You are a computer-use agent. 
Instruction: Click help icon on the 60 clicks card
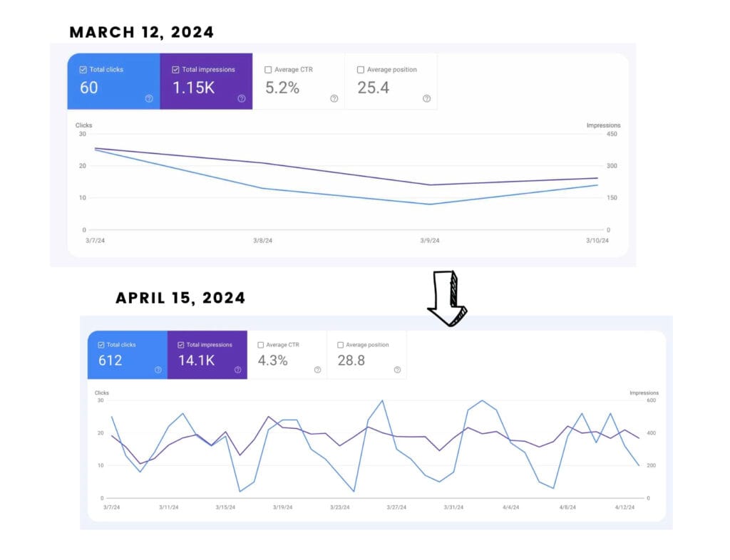coord(149,99)
